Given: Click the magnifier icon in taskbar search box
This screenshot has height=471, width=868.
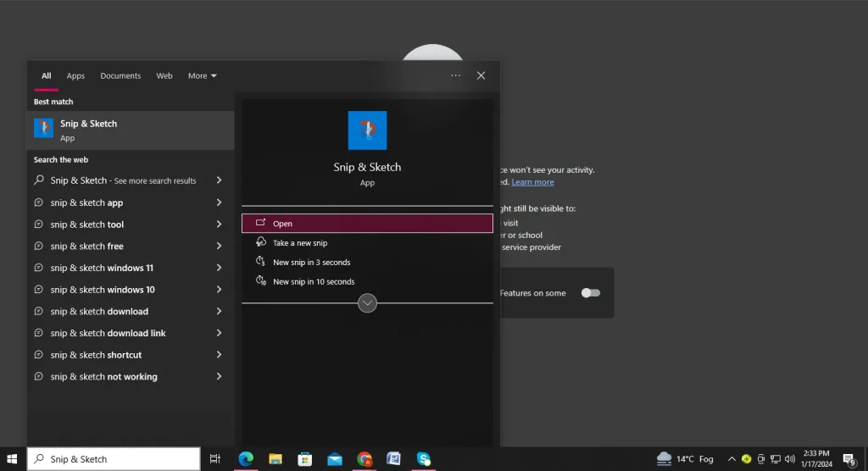Looking at the screenshot, I should 39,459.
